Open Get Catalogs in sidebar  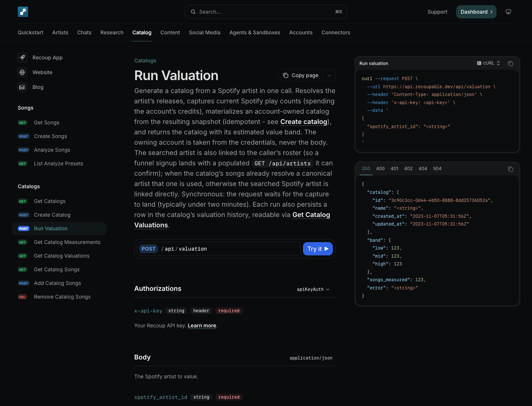(59, 201)
